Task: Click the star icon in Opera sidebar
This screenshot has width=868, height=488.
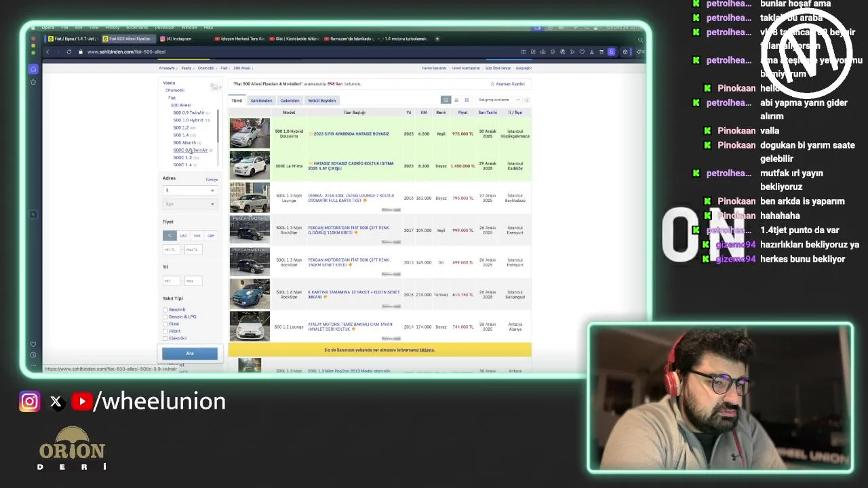Action: pos(33,82)
